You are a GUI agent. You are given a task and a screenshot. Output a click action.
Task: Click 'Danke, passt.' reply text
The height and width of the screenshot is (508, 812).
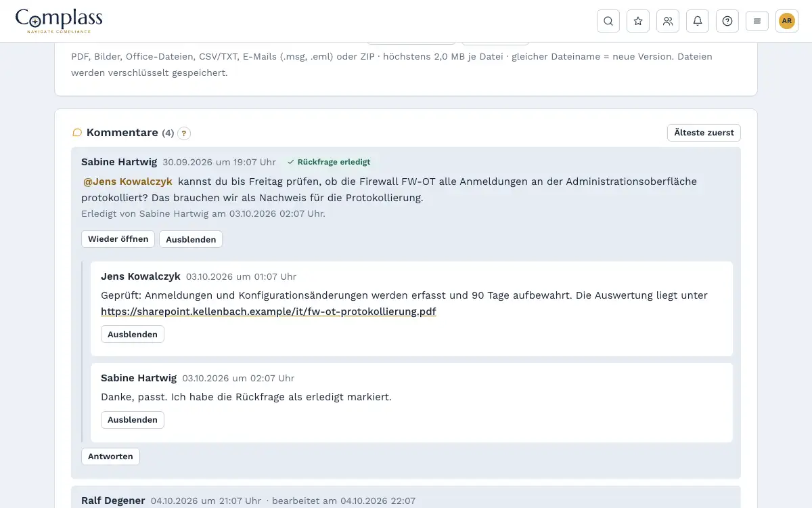click(246, 397)
